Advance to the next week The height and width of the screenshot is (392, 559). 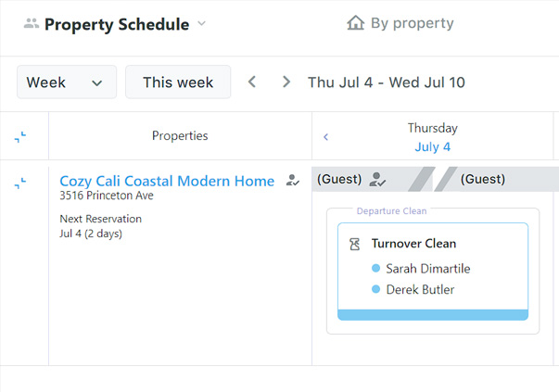coord(286,82)
